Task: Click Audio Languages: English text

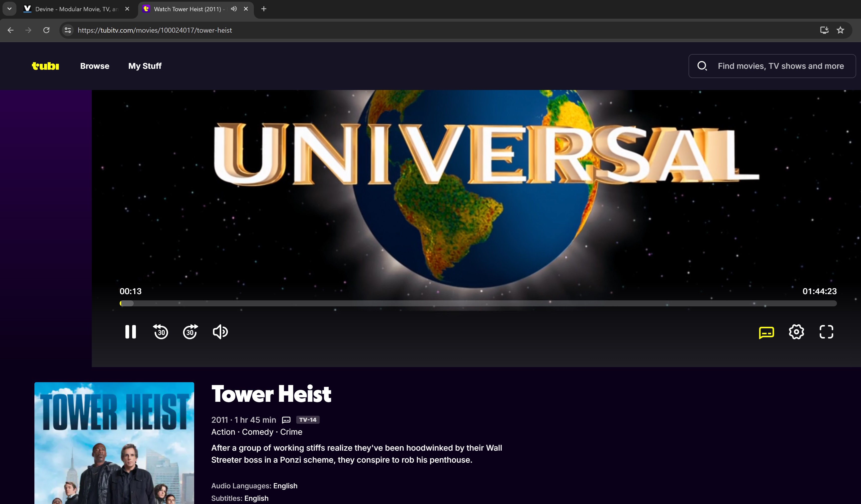Action: pyautogui.click(x=254, y=486)
